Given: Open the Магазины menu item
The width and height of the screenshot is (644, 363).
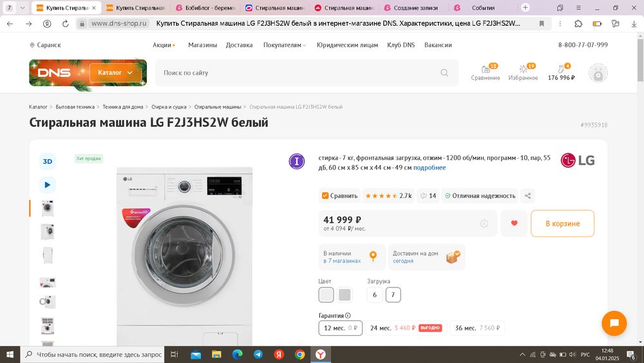Looking at the screenshot, I should [x=202, y=44].
